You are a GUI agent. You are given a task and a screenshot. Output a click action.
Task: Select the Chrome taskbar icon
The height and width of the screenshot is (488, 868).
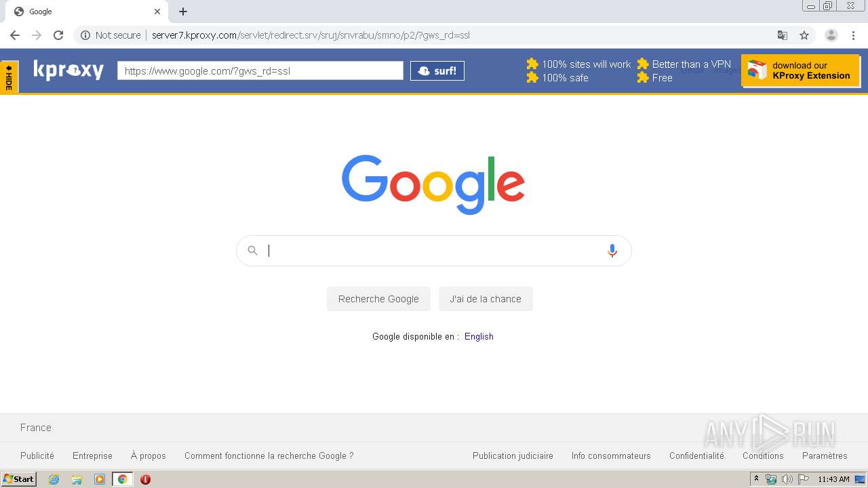(x=123, y=479)
